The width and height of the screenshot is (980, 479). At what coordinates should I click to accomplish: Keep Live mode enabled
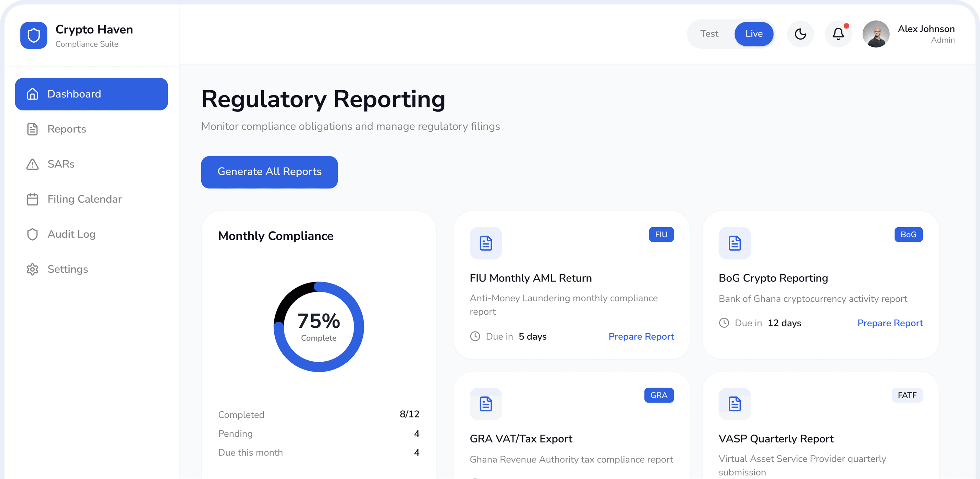[754, 34]
